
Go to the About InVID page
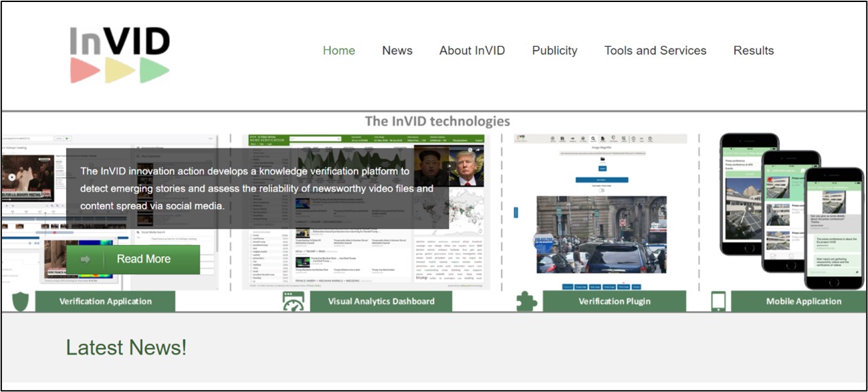(471, 51)
